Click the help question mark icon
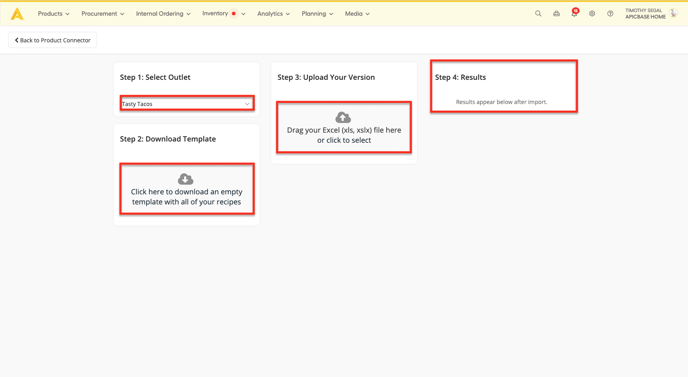Screen dimensions: 688x377 tap(610, 14)
